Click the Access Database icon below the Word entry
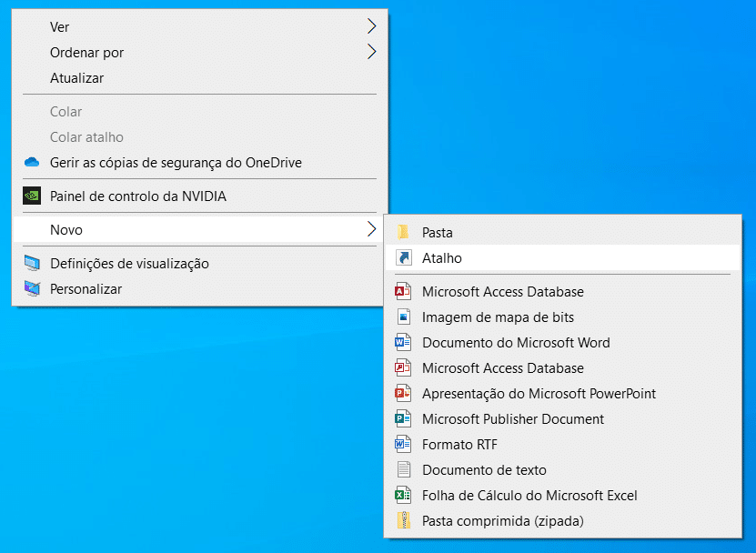This screenshot has width=756, height=553. click(x=403, y=368)
